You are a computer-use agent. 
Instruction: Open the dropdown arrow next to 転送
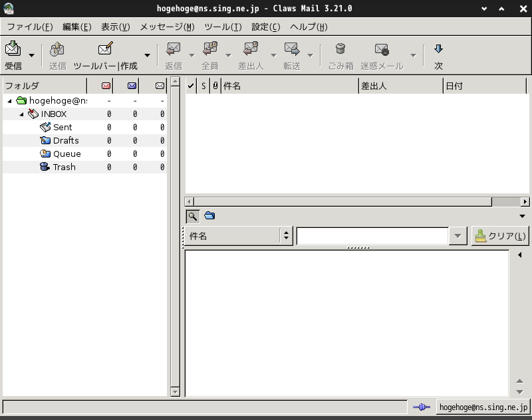pos(310,55)
